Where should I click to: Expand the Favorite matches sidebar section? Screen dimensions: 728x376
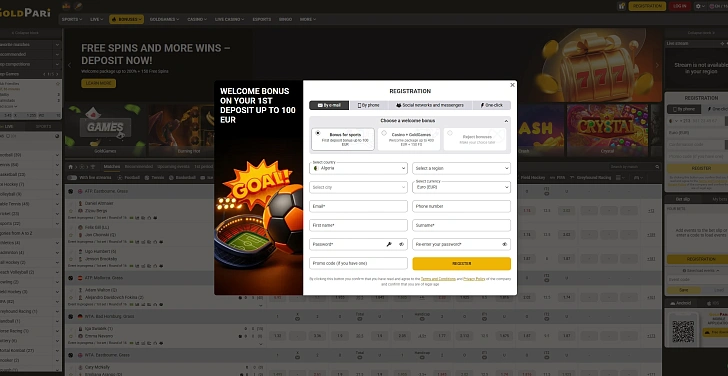(31, 45)
